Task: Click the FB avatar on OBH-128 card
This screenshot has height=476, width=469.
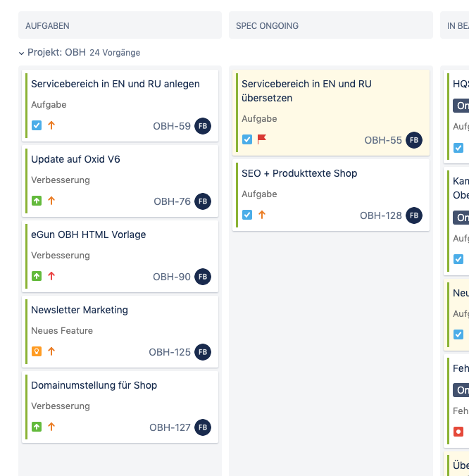Action: point(414,215)
